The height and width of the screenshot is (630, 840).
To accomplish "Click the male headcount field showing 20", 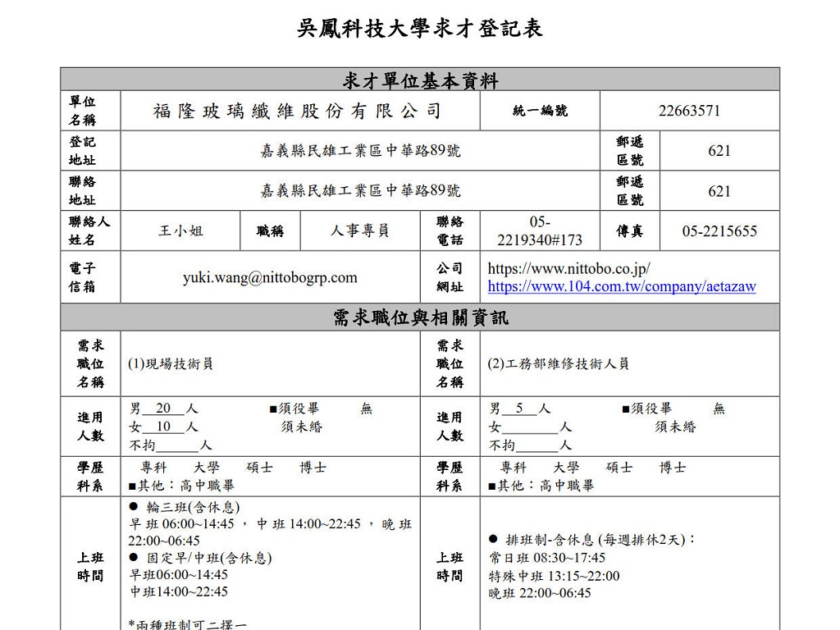I will point(163,409).
